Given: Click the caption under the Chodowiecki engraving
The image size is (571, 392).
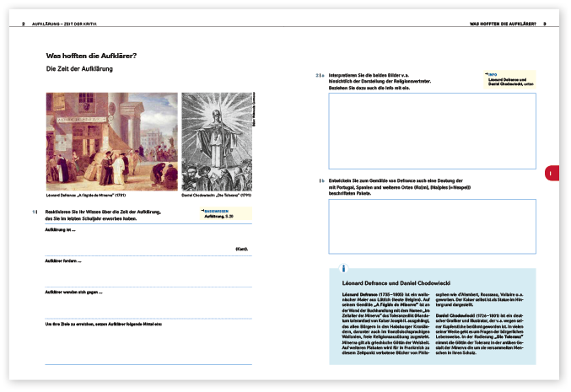Looking at the screenshot, I should coord(216,195).
